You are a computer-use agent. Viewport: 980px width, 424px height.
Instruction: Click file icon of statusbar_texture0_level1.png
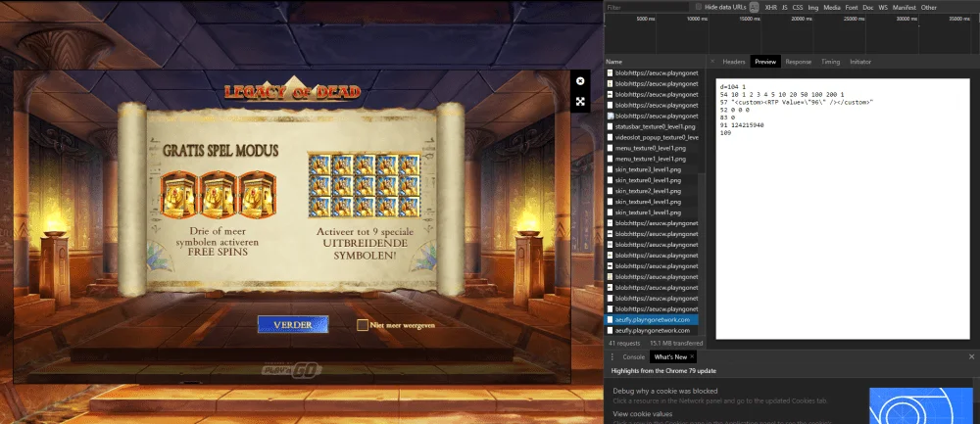pos(610,126)
